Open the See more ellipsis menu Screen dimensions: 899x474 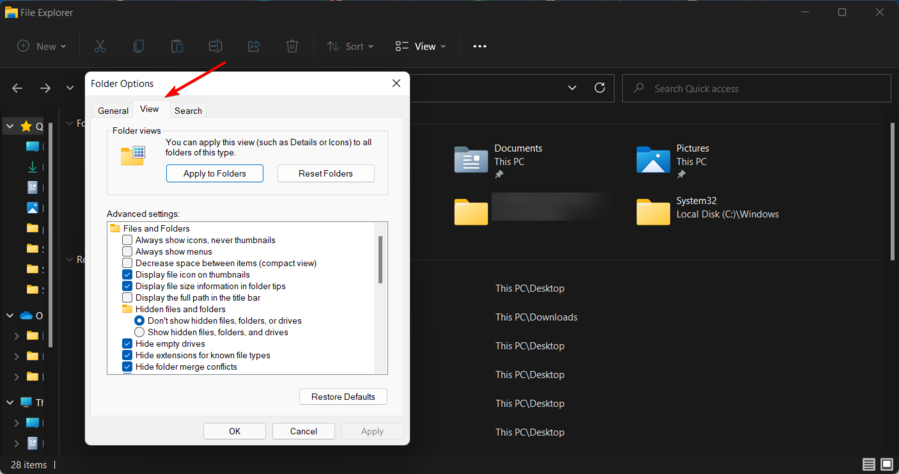[480, 46]
